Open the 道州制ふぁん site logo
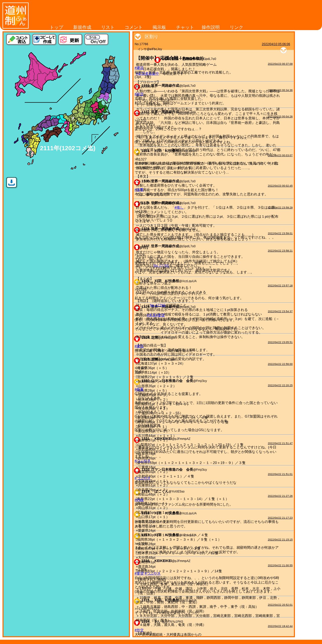 coord(16,16)
